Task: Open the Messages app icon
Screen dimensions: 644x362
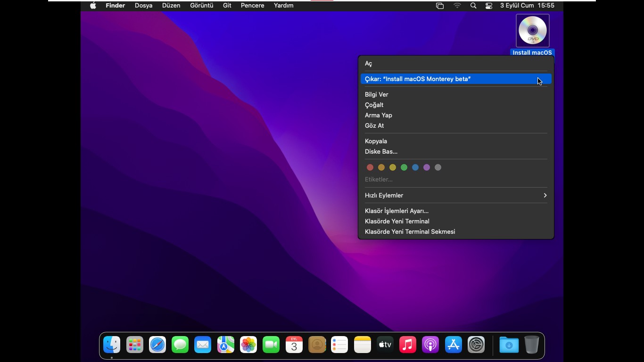Action: pyautogui.click(x=180, y=345)
